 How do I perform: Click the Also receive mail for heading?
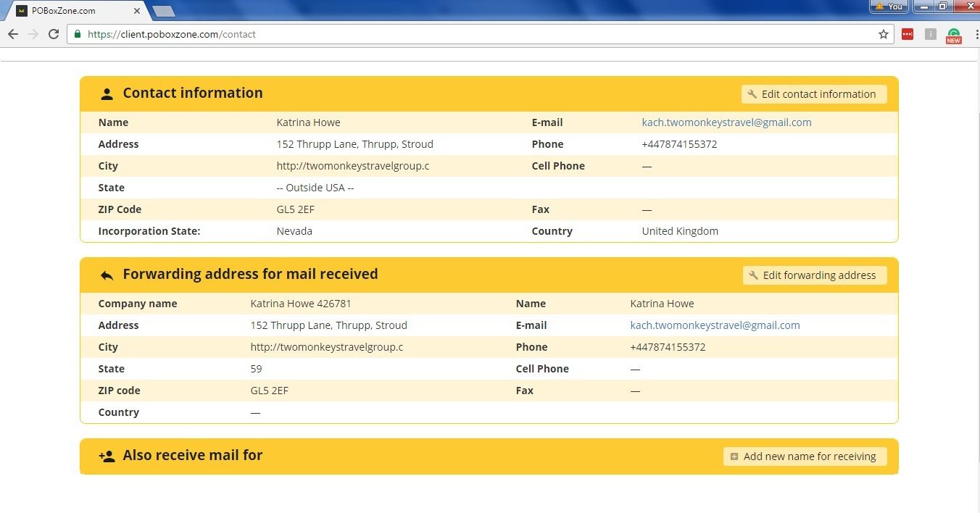pyautogui.click(x=193, y=456)
